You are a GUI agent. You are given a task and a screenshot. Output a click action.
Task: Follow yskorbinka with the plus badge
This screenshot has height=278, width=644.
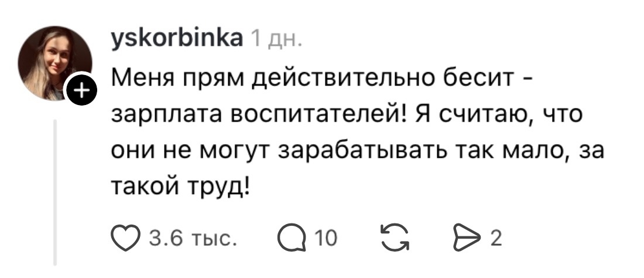click(81, 89)
